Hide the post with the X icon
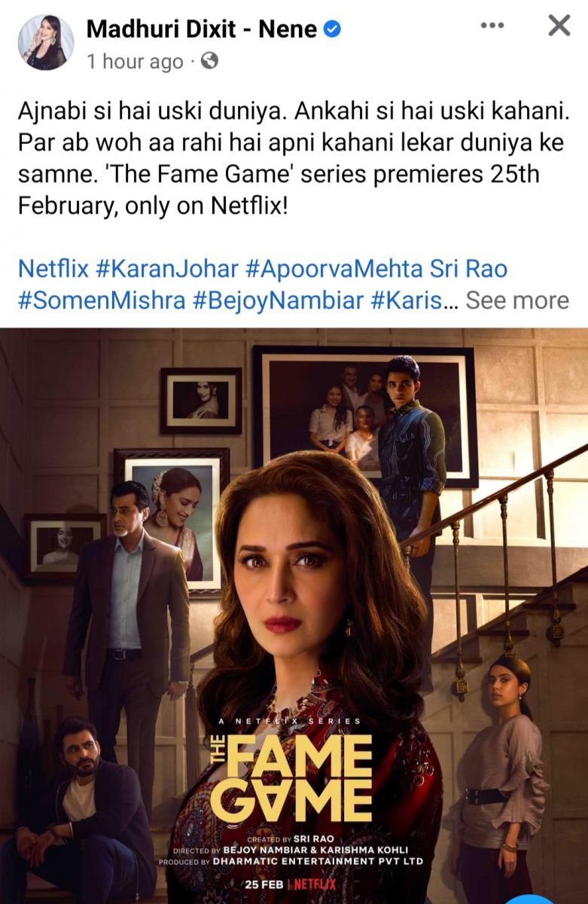 tap(559, 26)
